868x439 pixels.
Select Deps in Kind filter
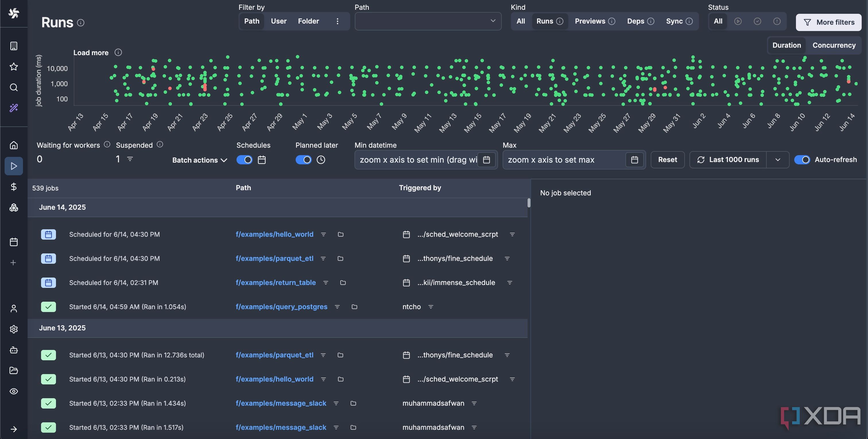click(640, 21)
